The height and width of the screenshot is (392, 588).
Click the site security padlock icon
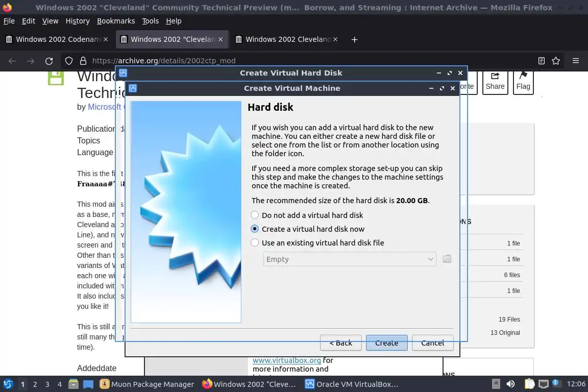tap(83, 61)
